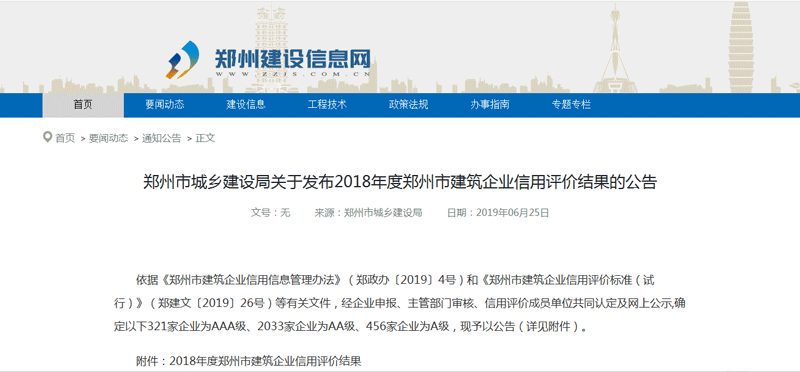Screen dimensions: 800x372
Task: Click the text line containing 郑建文〔2019〕26号
Action: [400, 303]
